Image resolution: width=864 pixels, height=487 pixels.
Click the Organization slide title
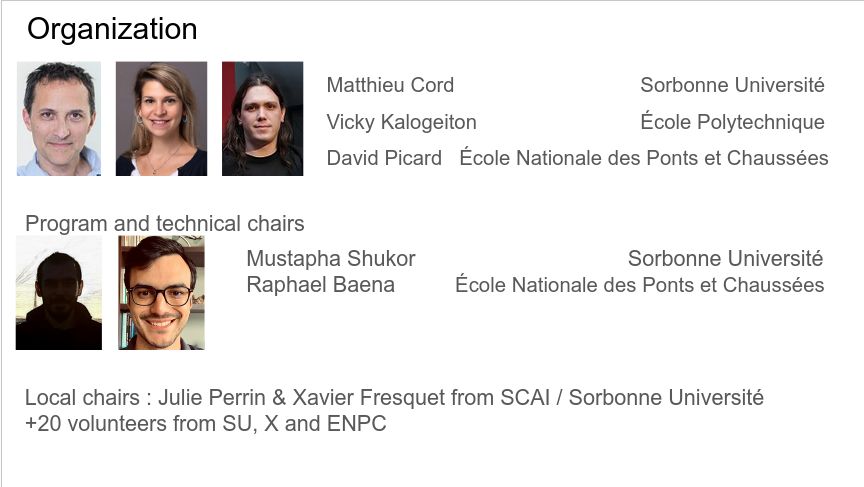[x=112, y=30]
